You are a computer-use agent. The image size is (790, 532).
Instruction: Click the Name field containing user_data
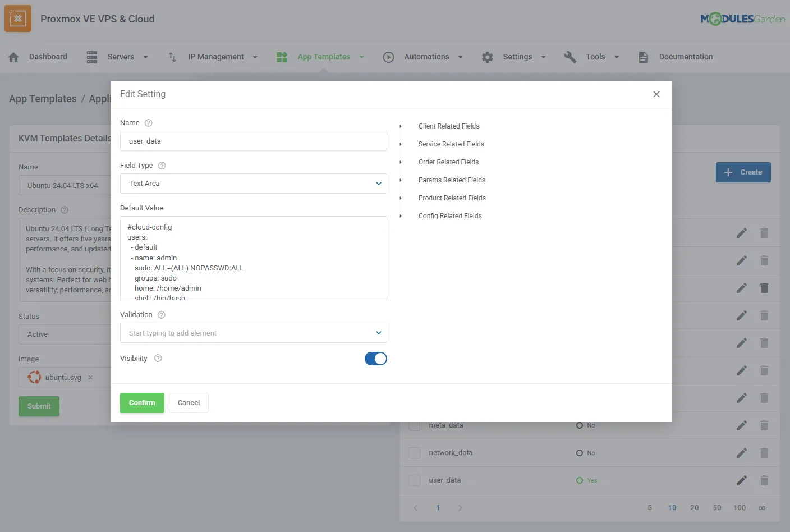(x=254, y=141)
